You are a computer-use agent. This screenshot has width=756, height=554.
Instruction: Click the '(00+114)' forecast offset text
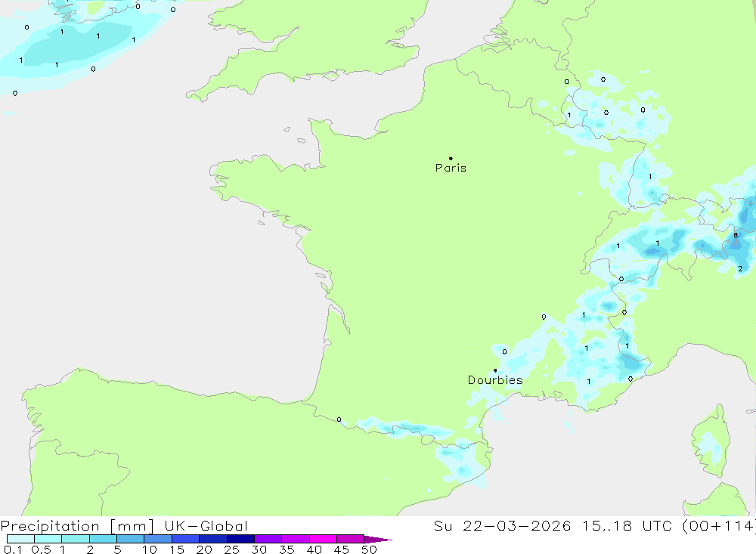(x=719, y=526)
